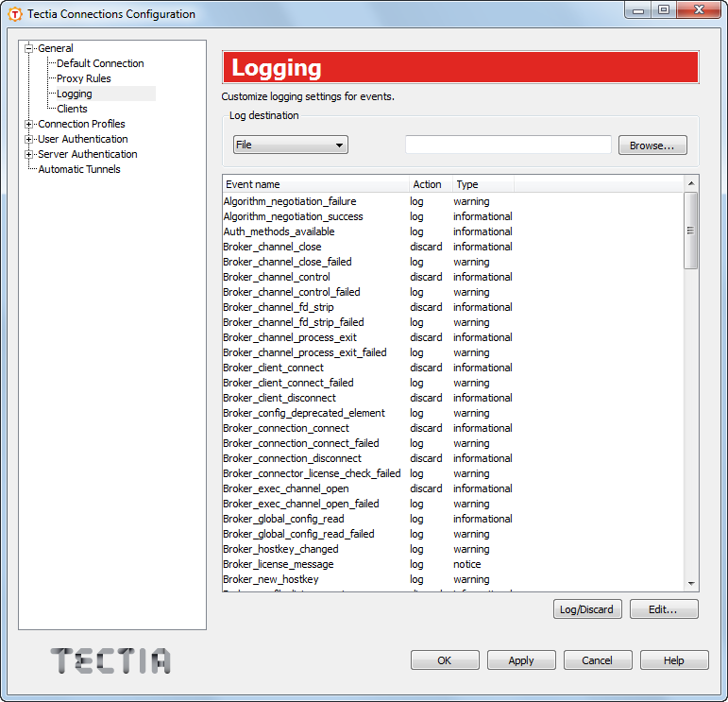The image size is (728, 702).
Task: Click the Cancel button
Action: pyautogui.click(x=598, y=660)
